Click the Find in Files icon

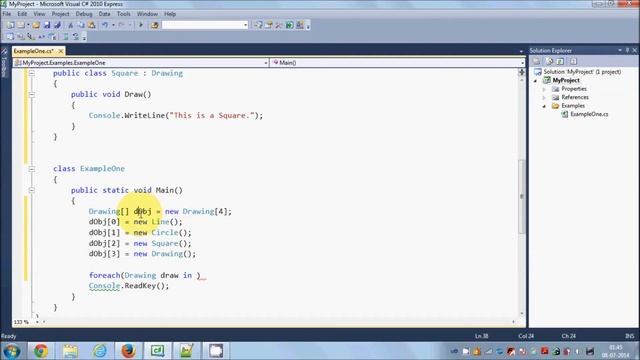coord(154,25)
